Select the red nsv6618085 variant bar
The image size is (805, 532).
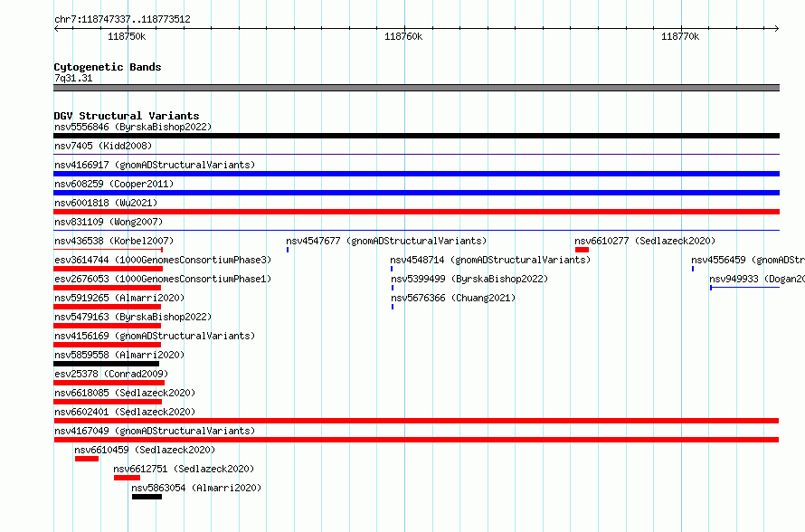pyautogui.click(x=108, y=402)
